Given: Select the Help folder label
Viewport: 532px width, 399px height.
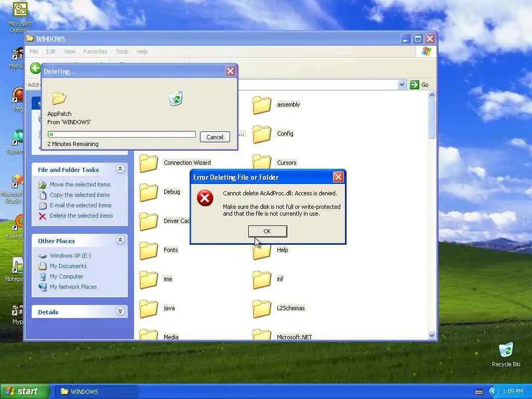Looking at the screenshot, I should click(x=282, y=250).
